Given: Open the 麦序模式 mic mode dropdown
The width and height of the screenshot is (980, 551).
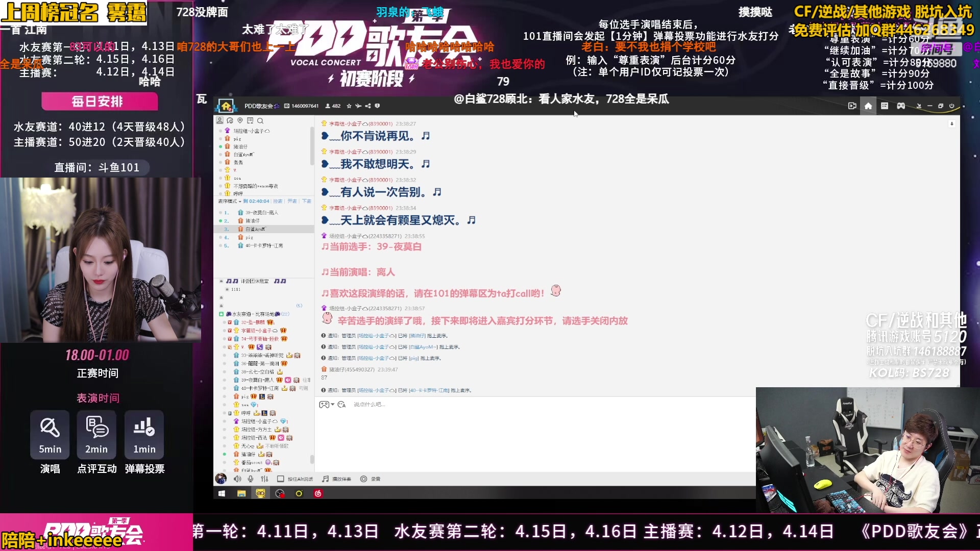Looking at the screenshot, I should tap(230, 201).
